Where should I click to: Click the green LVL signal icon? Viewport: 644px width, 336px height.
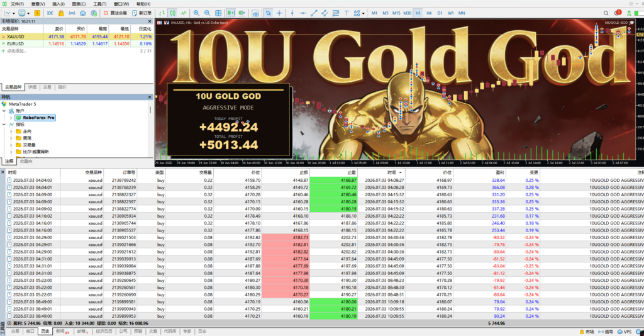[x=629, y=13]
